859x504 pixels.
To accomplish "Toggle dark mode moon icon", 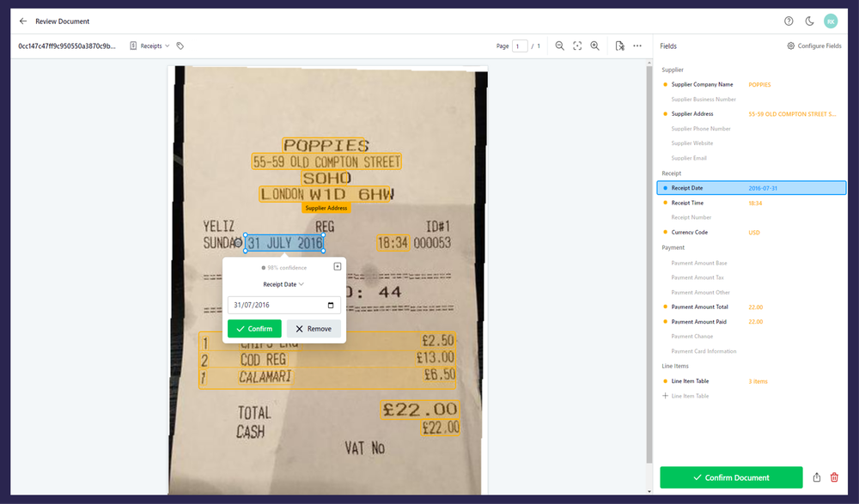I will pos(810,21).
